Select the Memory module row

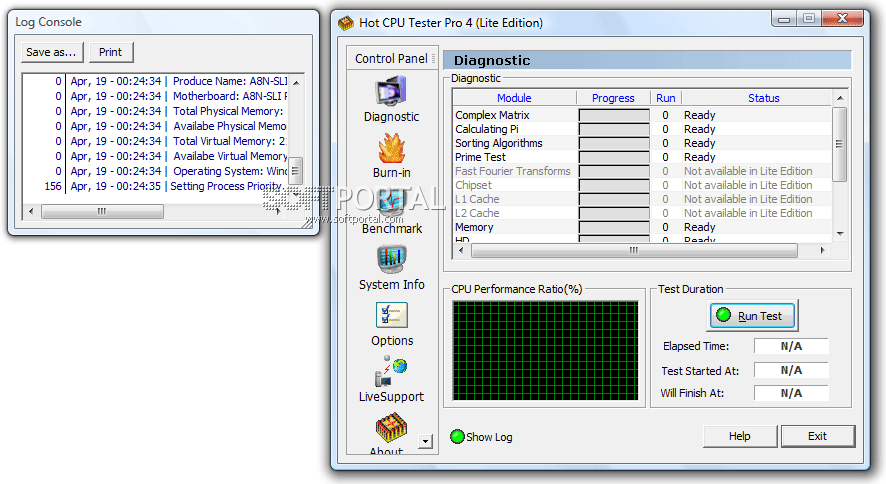click(x=642, y=228)
